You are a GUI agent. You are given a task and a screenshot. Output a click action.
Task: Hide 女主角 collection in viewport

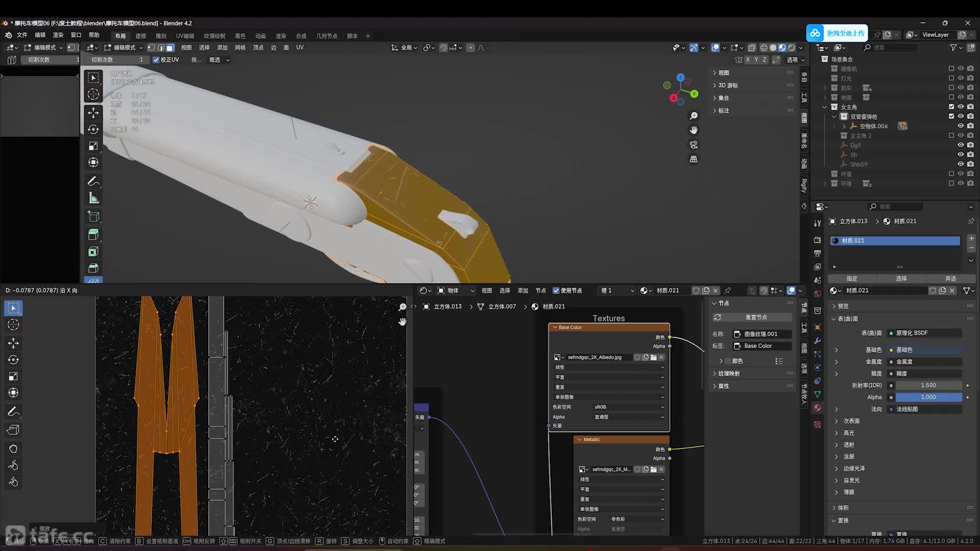point(961,107)
